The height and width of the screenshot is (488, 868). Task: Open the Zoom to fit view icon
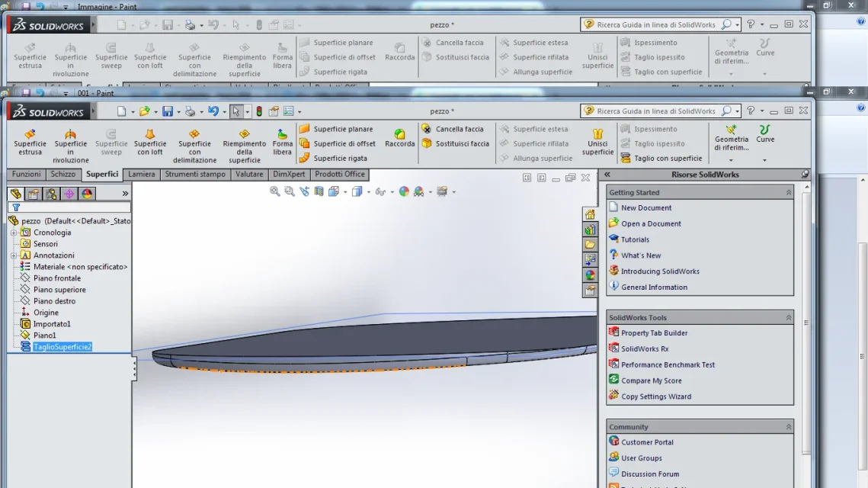(x=274, y=191)
